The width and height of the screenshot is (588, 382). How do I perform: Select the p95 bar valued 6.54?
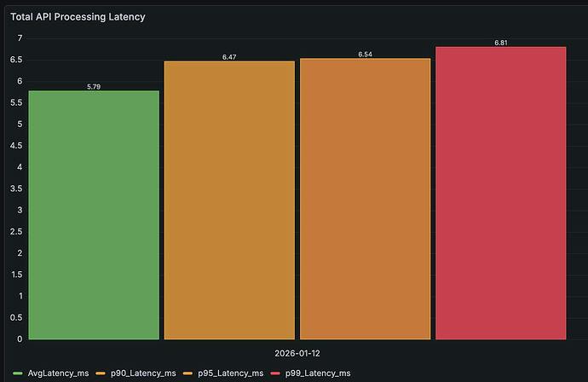pyautogui.click(x=366, y=199)
